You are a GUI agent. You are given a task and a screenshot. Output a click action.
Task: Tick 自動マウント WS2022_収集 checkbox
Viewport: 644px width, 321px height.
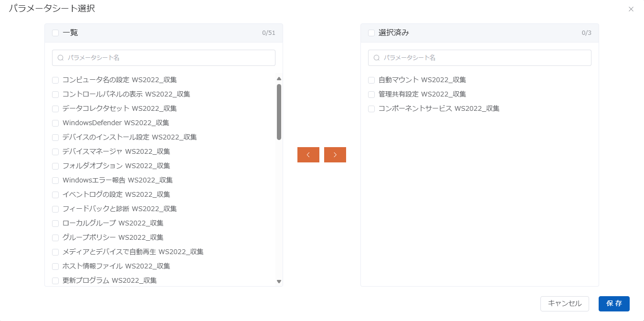(371, 80)
